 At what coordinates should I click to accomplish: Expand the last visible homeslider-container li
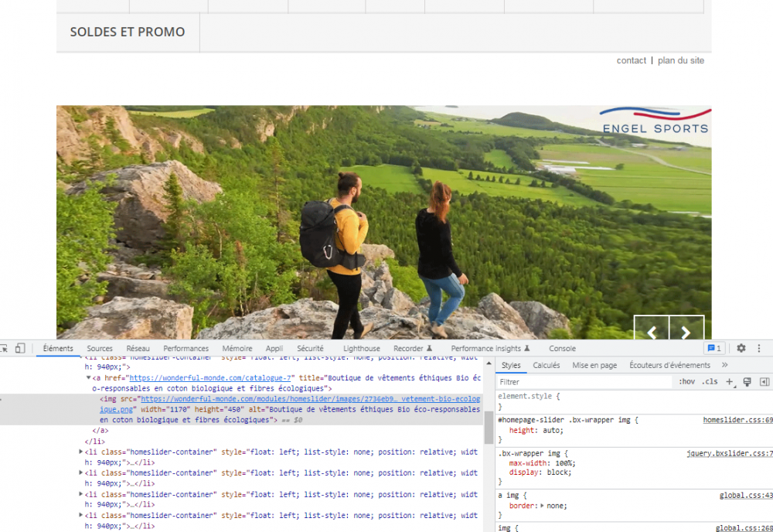click(x=81, y=515)
